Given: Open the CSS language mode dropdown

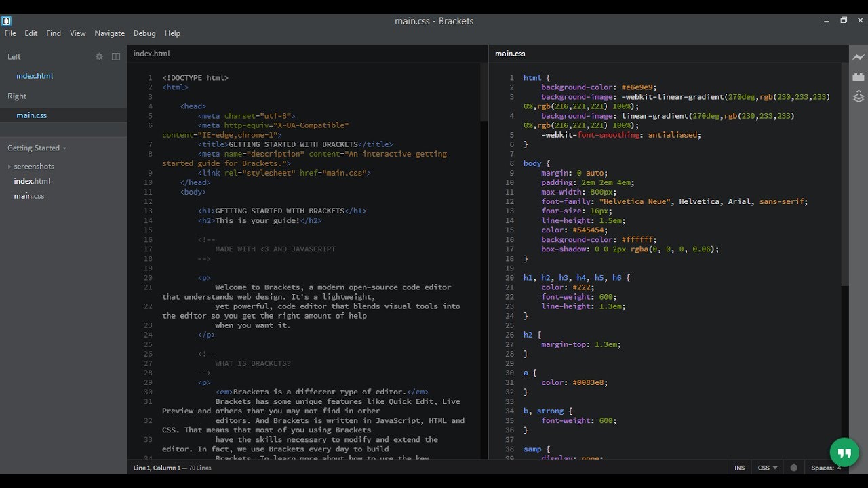Looking at the screenshot, I should (x=768, y=468).
